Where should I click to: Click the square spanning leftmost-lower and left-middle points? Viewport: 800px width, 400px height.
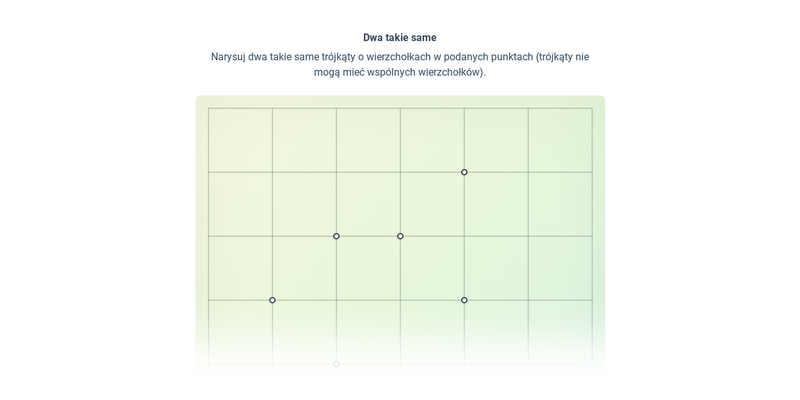[304, 268]
